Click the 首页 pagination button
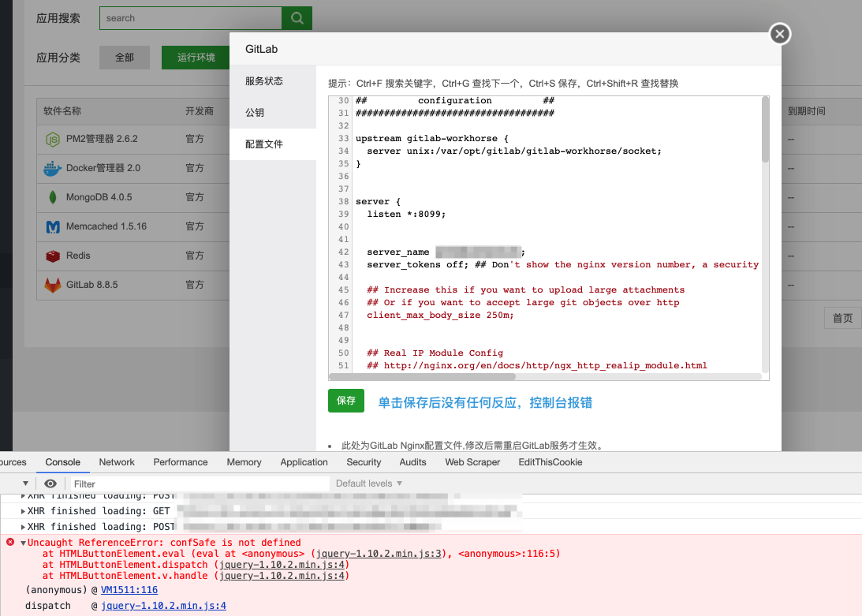 (843, 319)
